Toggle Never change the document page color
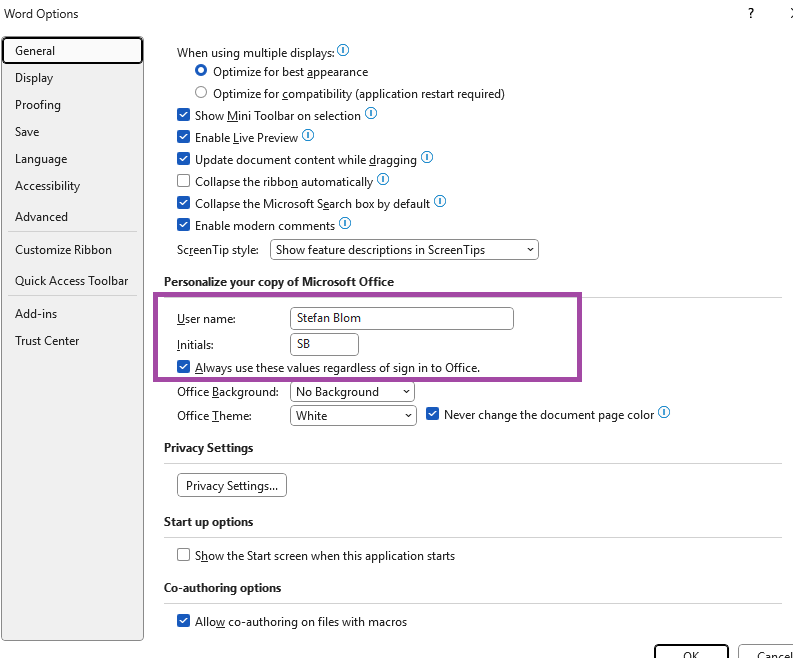 click(432, 414)
